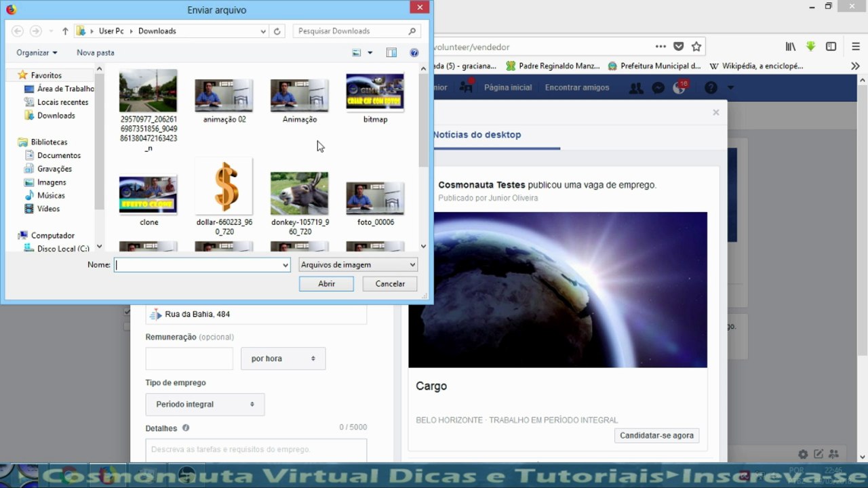868x488 pixels.
Task: Open chat settings gear icon
Action: click(x=803, y=454)
